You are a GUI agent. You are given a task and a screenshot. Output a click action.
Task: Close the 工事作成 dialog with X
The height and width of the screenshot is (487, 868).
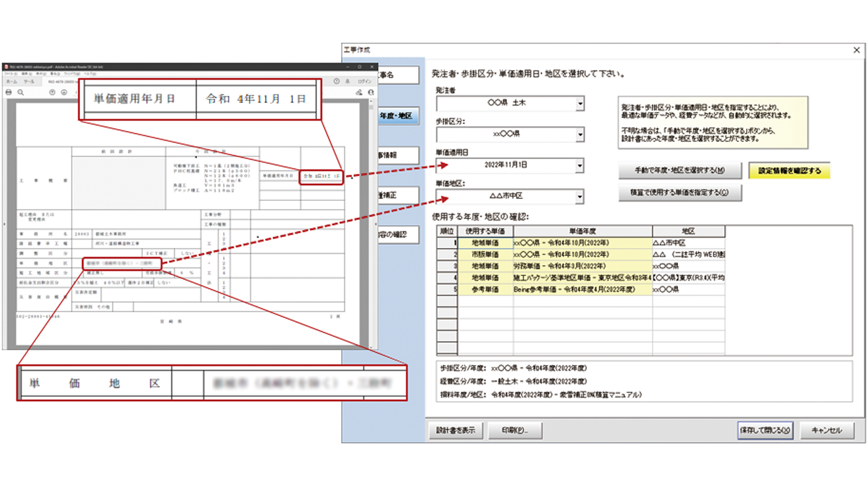[856, 50]
